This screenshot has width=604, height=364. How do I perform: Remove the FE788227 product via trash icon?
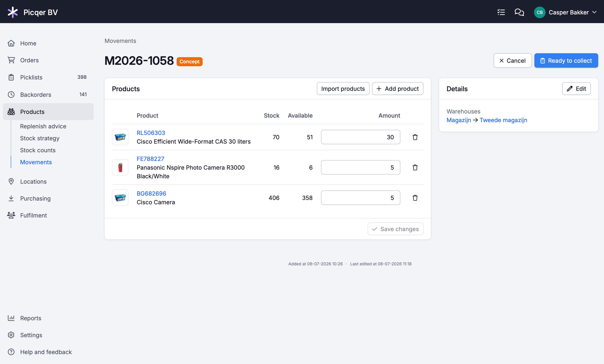[x=415, y=168]
